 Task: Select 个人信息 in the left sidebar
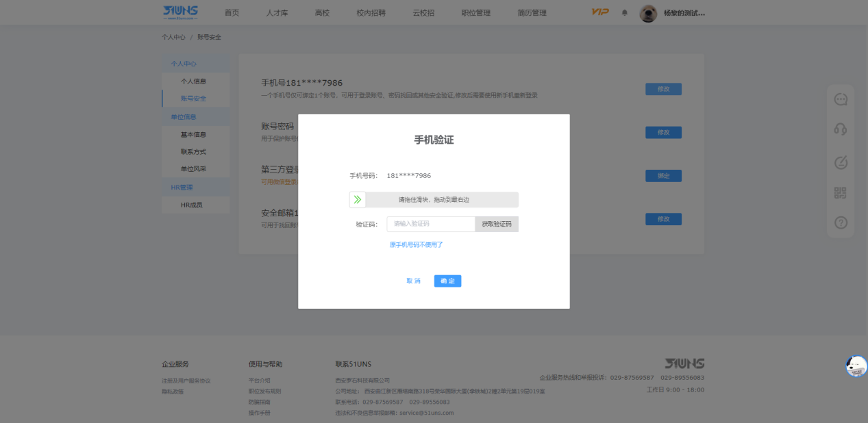[x=193, y=81]
